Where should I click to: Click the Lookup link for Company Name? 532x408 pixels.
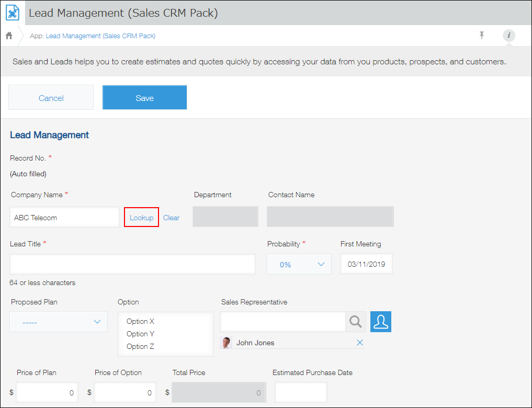pyautogui.click(x=141, y=218)
